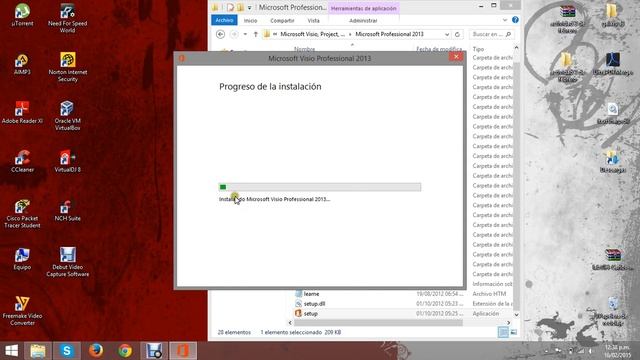640x360 pixels.
Task: Open the Explorer help icon
Action: coord(515,20)
